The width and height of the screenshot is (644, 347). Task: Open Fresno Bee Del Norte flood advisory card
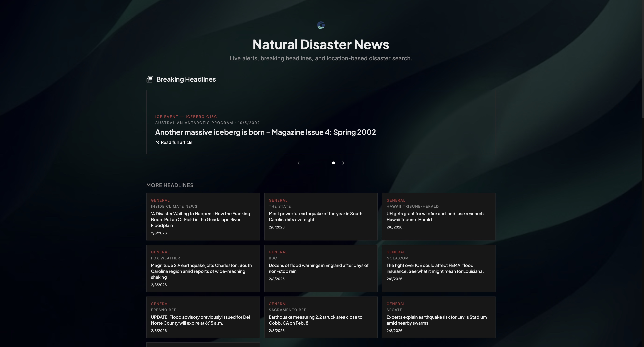point(203,317)
